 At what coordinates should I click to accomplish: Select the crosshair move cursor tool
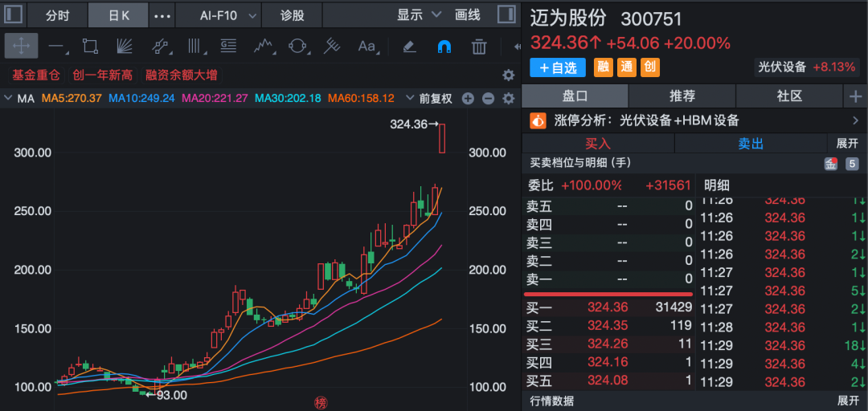[x=21, y=46]
